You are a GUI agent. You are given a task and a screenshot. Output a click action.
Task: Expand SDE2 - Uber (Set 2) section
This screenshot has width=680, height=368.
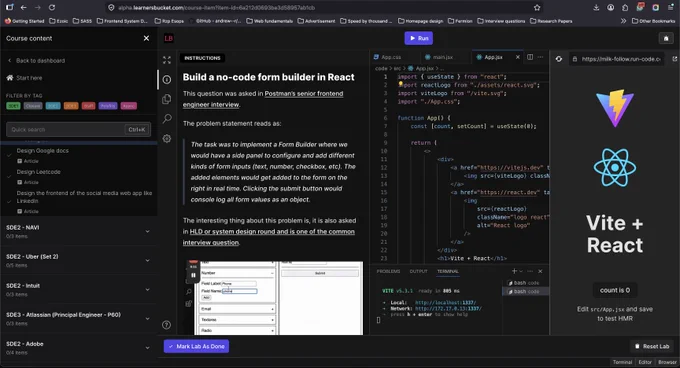click(x=78, y=261)
